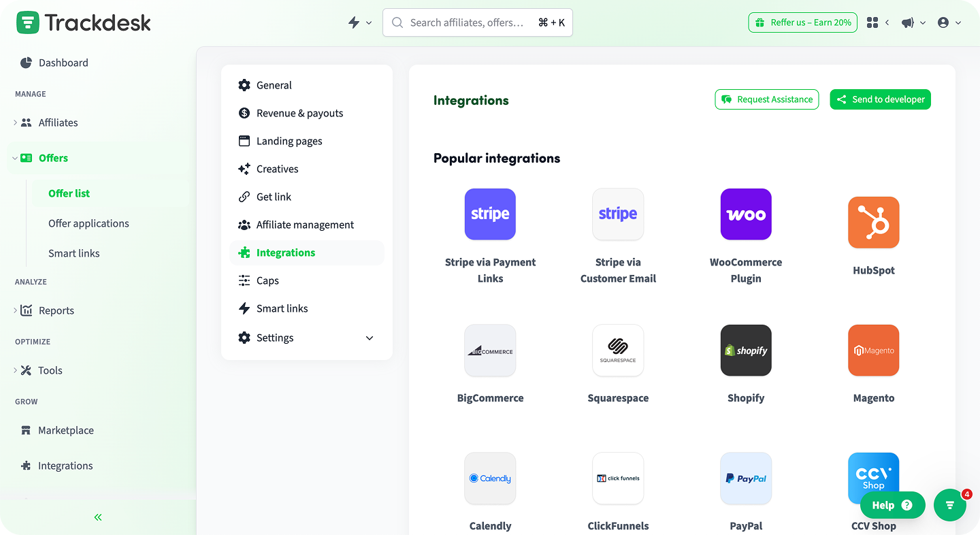Click the Magento label text

click(874, 398)
